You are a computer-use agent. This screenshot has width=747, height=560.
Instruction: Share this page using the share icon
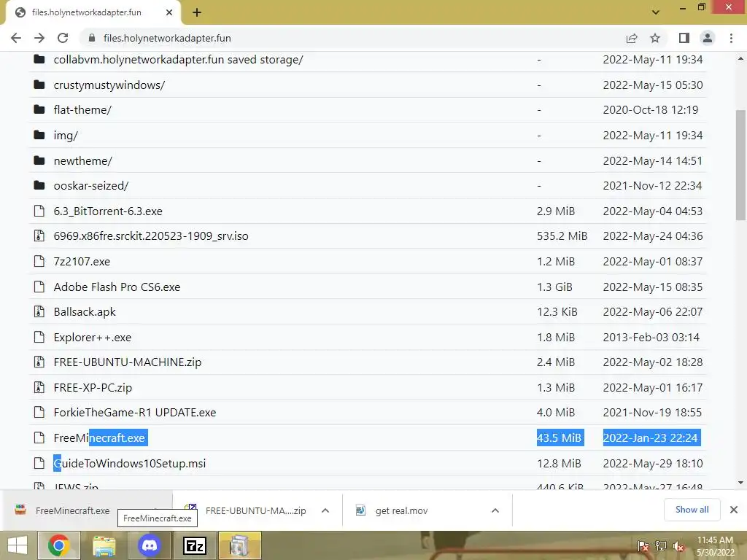click(632, 38)
